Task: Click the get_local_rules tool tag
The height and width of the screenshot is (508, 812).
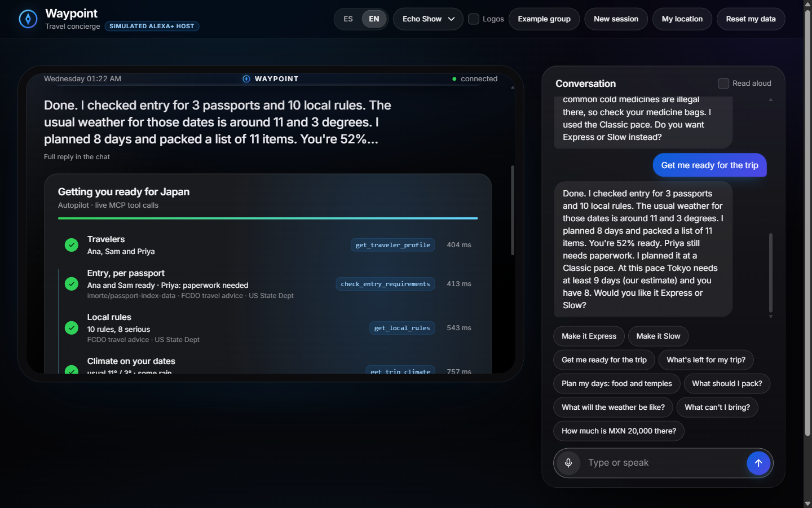Action: coord(402,328)
